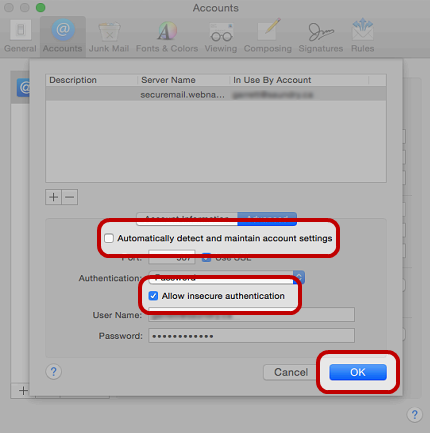This screenshot has height=433, width=430.
Task: Click the Password input field
Action: point(251,336)
